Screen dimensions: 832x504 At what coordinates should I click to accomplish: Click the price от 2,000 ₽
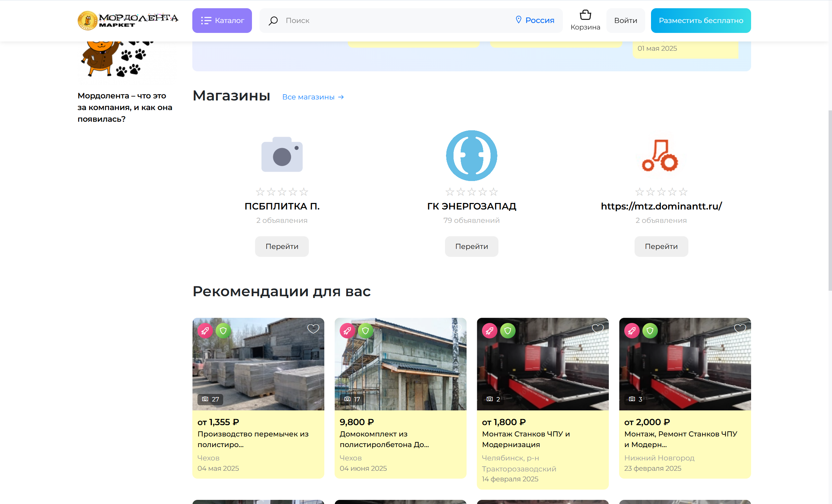click(x=647, y=422)
